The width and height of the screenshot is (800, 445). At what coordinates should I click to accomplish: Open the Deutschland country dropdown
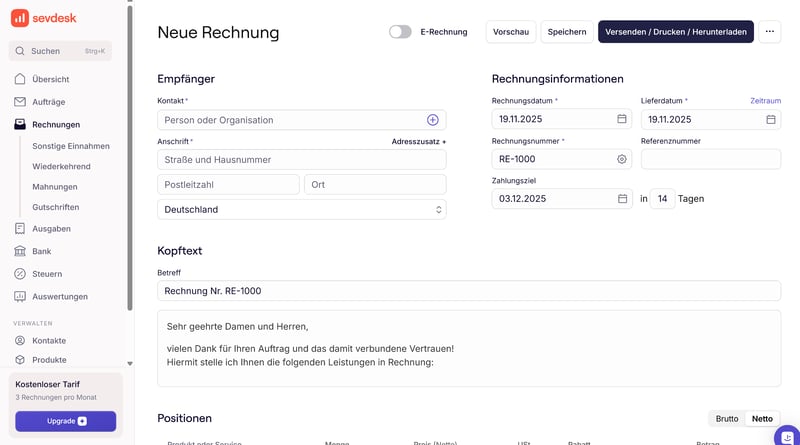pyautogui.click(x=301, y=210)
